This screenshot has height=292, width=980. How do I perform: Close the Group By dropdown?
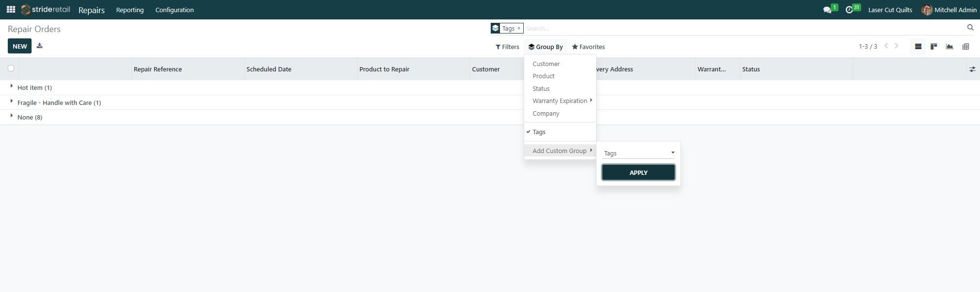(546, 47)
